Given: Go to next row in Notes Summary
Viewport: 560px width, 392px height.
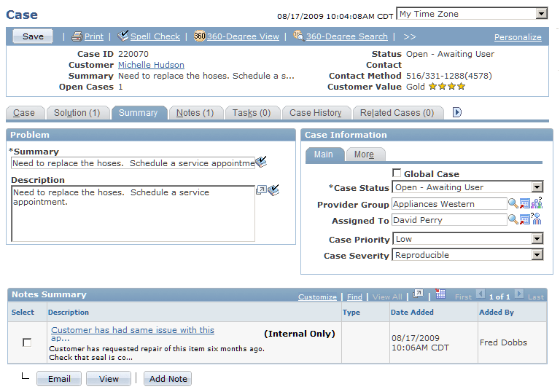Looking at the screenshot, I should coord(519,294).
